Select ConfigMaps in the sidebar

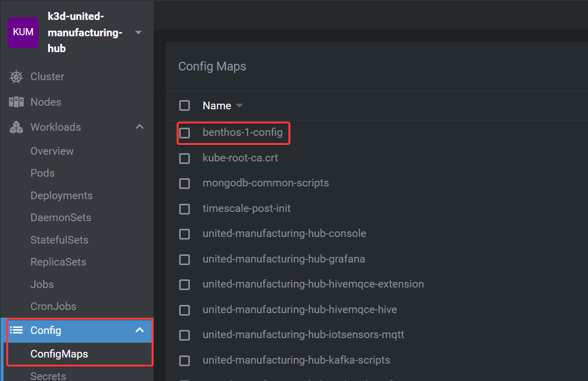point(59,354)
